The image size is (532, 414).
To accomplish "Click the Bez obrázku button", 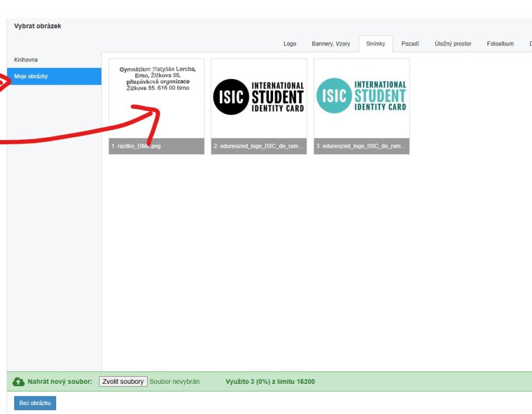I will tap(35, 403).
